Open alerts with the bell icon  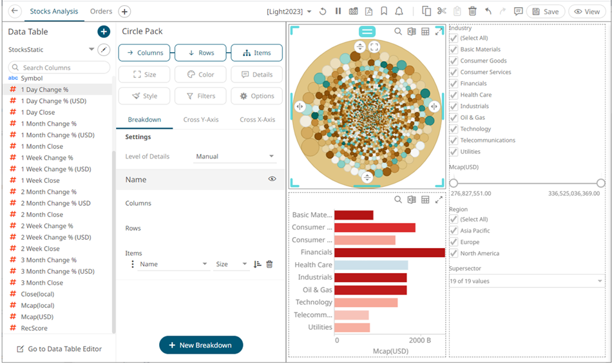(399, 12)
